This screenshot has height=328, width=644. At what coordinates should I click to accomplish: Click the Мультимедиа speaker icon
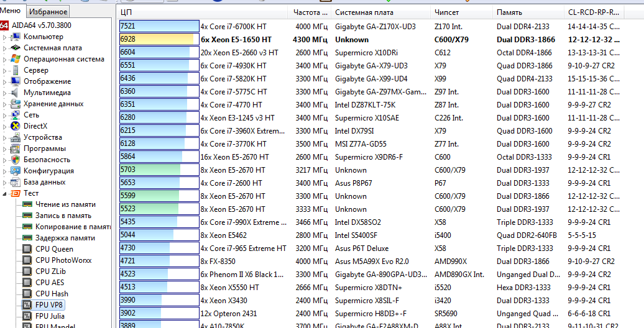point(16,93)
